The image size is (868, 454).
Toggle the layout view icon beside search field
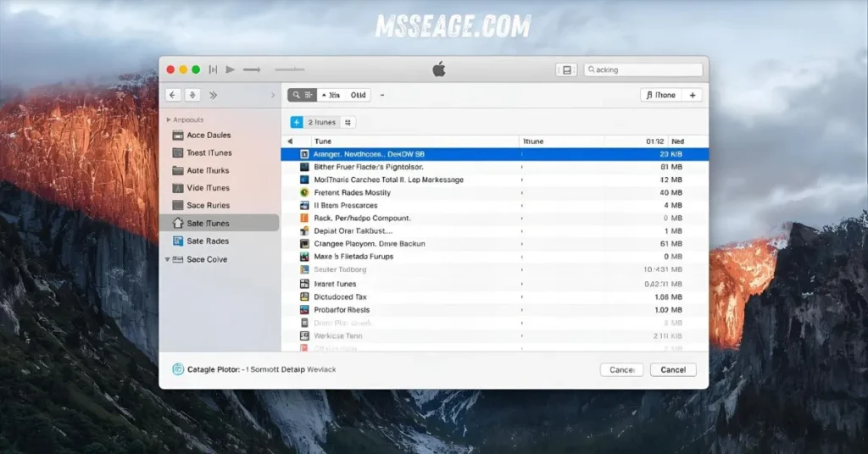click(566, 69)
